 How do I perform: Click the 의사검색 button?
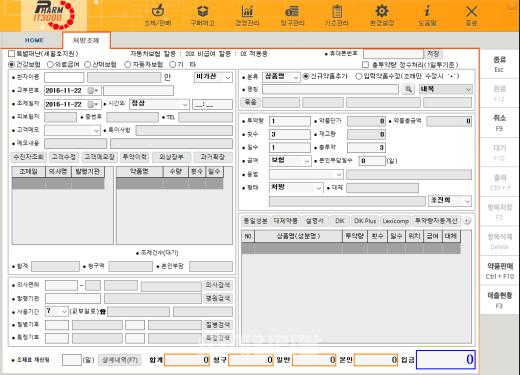tap(218, 285)
